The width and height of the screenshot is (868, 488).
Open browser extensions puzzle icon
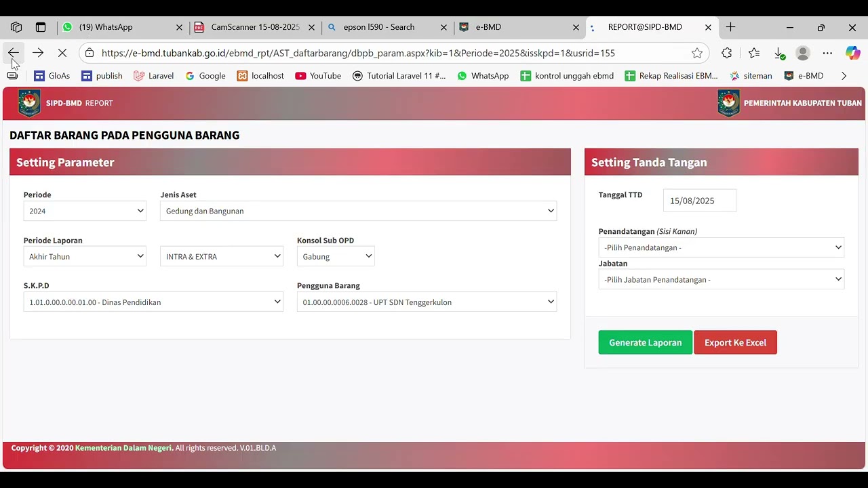click(727, 53)
